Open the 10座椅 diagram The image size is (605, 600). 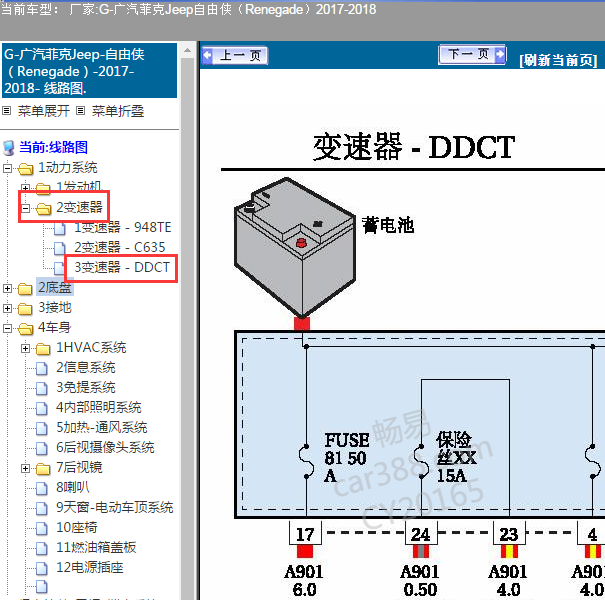click(77, 527)
